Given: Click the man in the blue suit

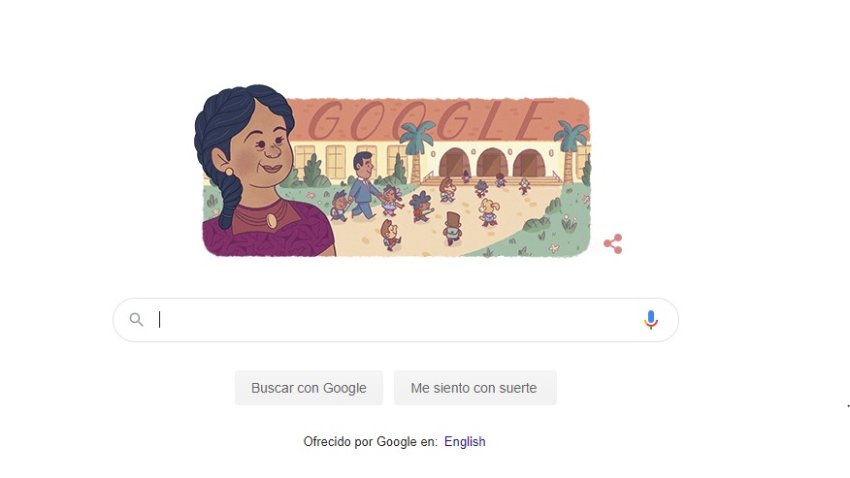Looking at the screenshot, I should (363, 185).
